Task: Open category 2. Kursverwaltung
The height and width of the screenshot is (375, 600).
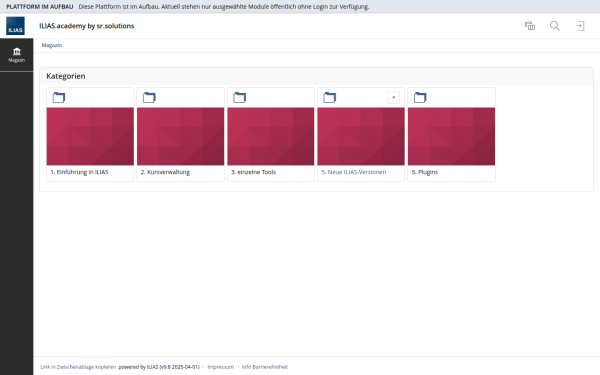Action: coord(165,172)
